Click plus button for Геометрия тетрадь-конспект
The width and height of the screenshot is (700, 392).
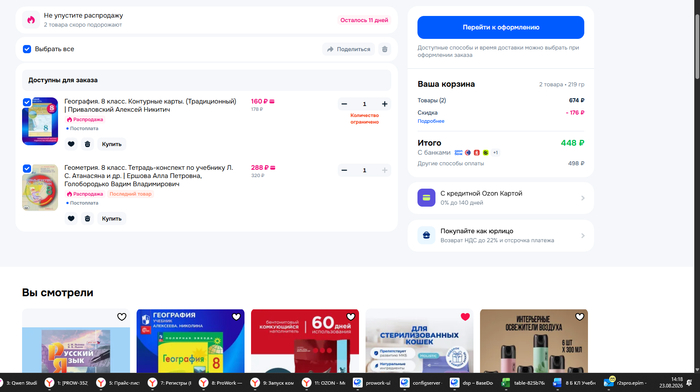coord(384,170)
